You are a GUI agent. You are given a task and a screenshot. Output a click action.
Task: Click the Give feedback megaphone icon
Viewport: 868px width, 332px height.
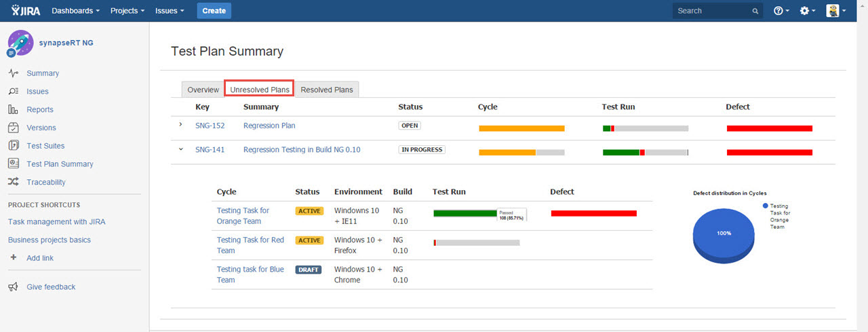(14, 287)
